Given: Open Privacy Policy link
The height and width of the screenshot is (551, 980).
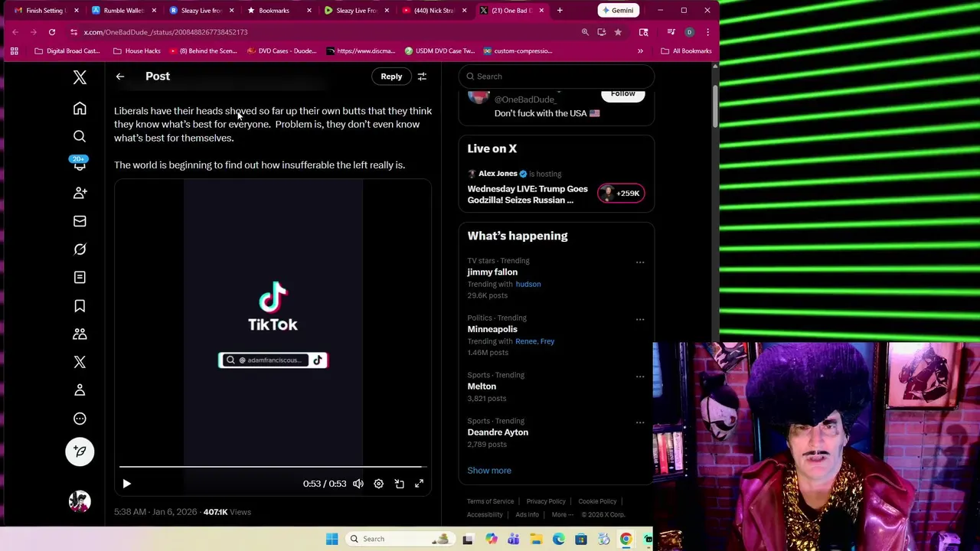Looking at the screenshot, I should pos(546,501).
